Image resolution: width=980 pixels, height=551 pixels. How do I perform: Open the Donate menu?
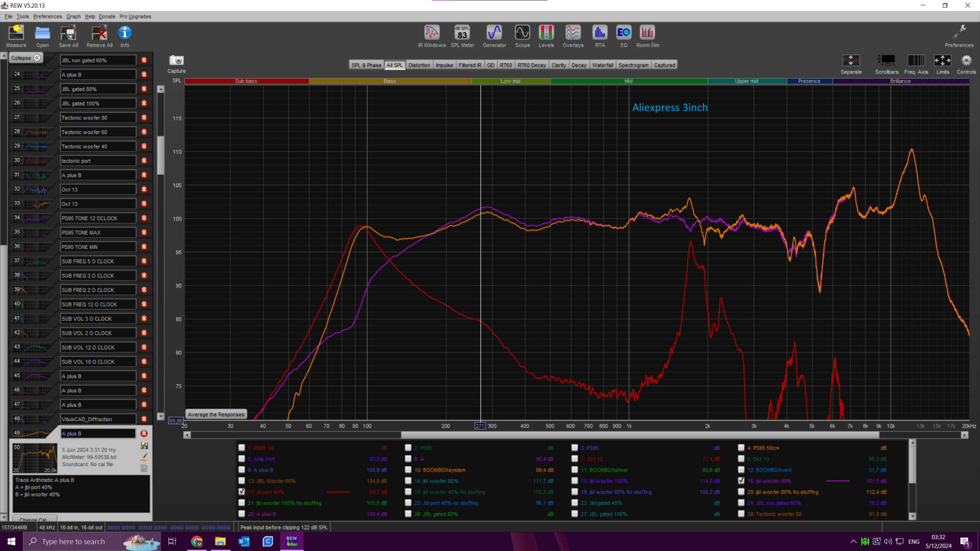(107, 16)
